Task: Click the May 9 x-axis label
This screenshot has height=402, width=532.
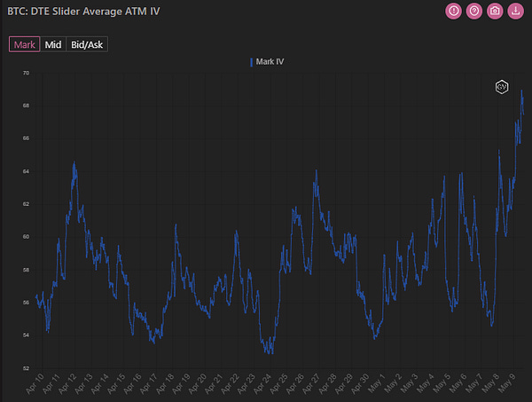Action: [x=507, y=383]
